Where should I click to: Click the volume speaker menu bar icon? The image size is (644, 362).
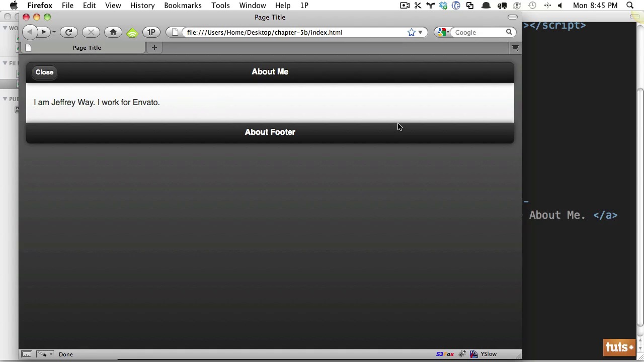click(559, 5)
